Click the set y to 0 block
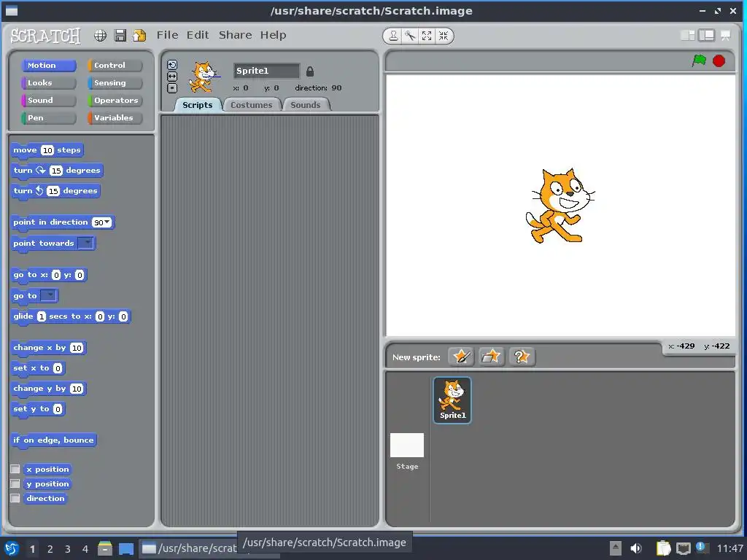The image size is (747, 560). 38,410
